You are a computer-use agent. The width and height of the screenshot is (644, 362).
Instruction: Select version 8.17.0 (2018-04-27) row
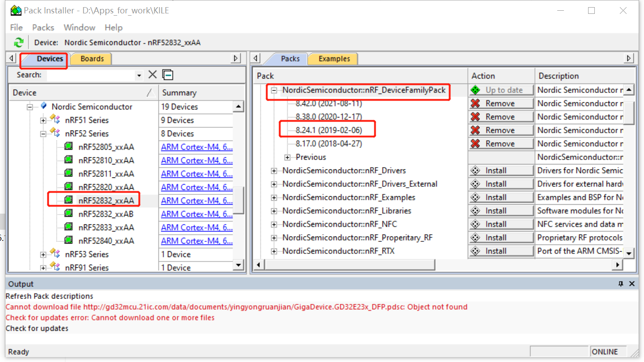tap(329, 143)
